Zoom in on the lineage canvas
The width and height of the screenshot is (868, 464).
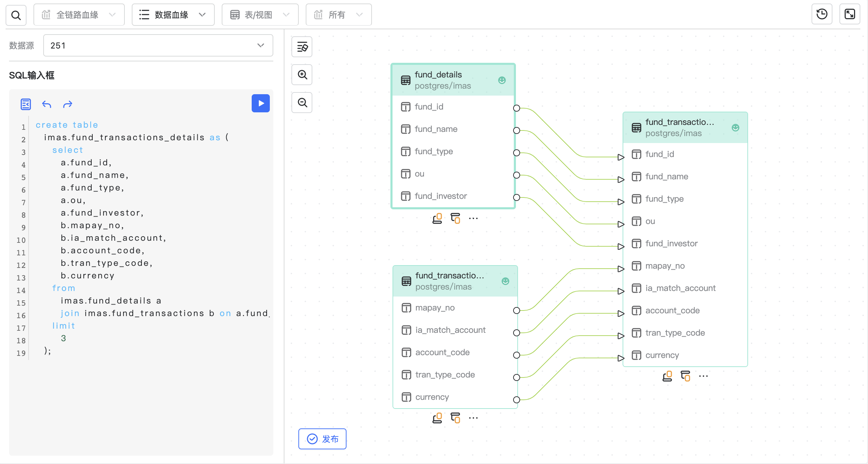(302, 75)
